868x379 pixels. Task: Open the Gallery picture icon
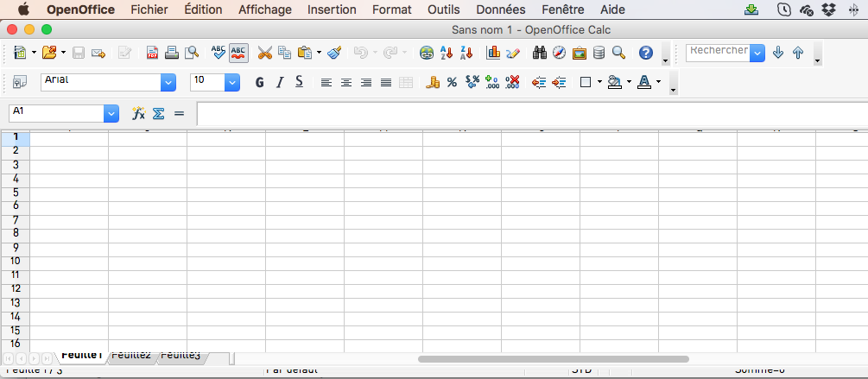click(579, 54)
